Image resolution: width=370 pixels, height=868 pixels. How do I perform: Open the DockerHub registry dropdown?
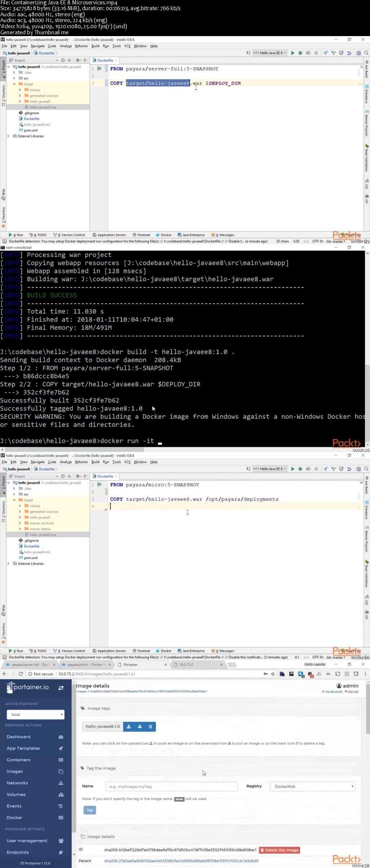tap(313, 786)
